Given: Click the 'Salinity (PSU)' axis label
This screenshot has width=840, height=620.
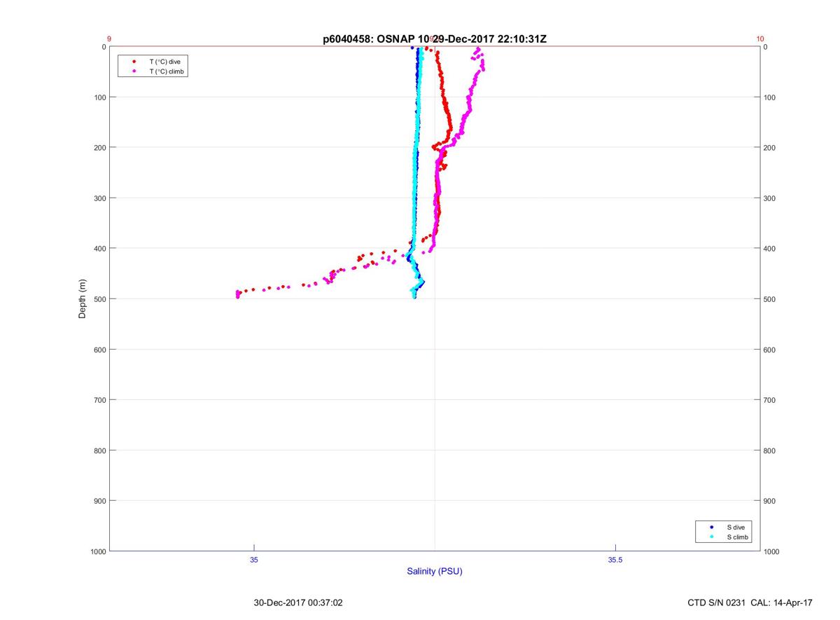Looking at the screenshot, I should click(x=435, y=571).
